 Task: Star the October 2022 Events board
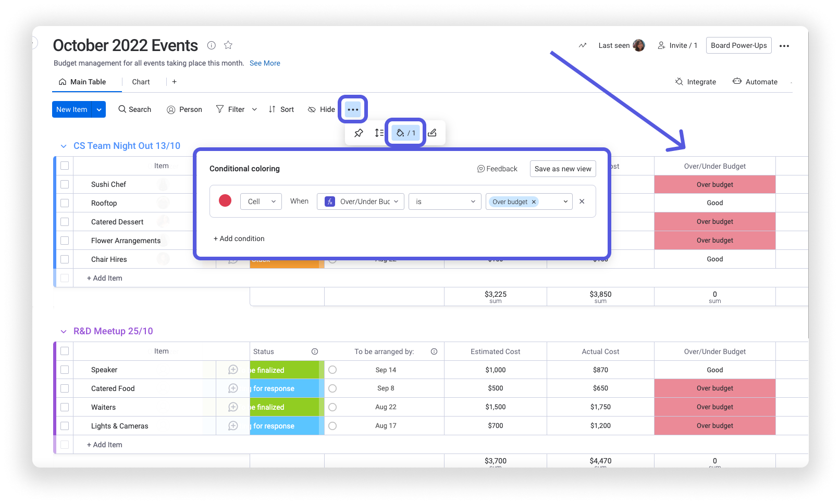coord(228,45)
